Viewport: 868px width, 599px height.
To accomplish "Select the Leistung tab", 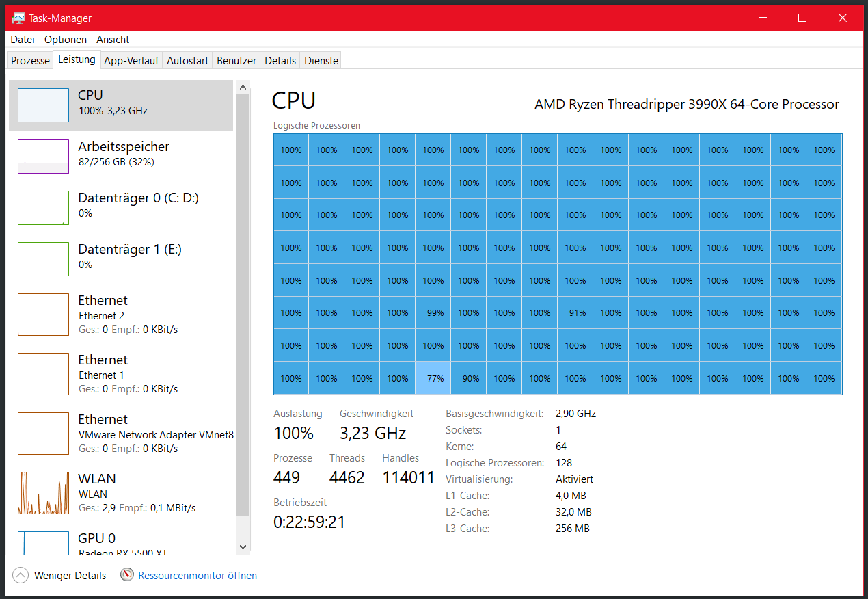I will click(77, 59).
